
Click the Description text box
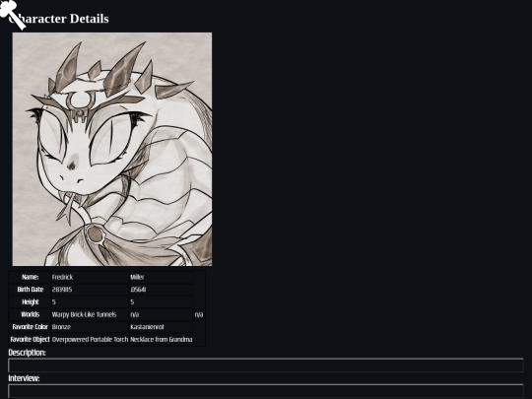point(266,366)
